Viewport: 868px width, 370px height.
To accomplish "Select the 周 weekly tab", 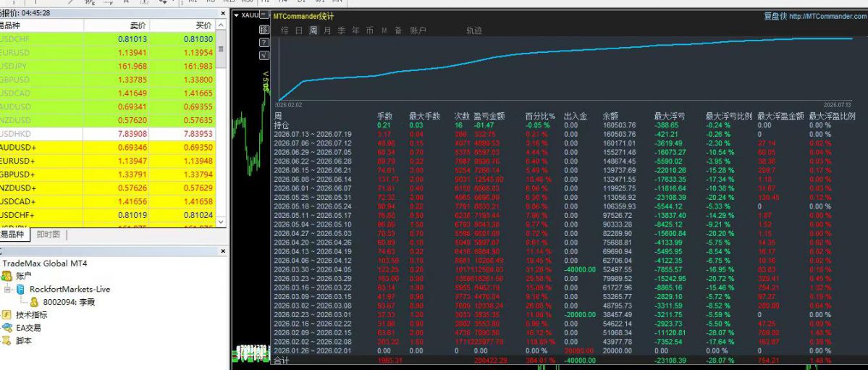I will [313, 30].
